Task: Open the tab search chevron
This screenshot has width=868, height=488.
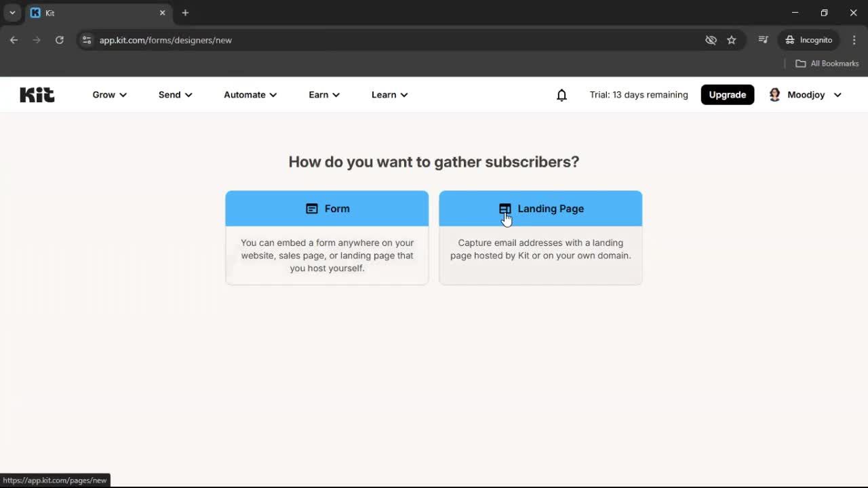Action: tap(12, 12)
